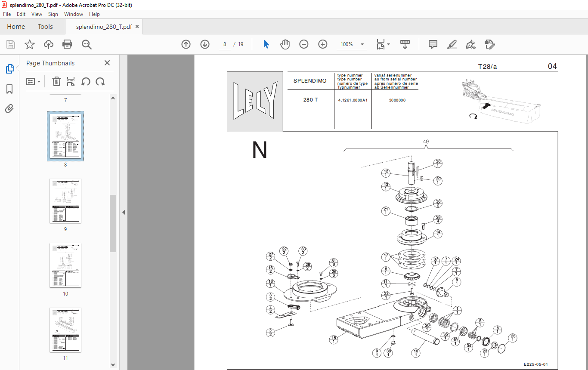
Task: Click the '3000000' serial number value
Action: [397, 100]
